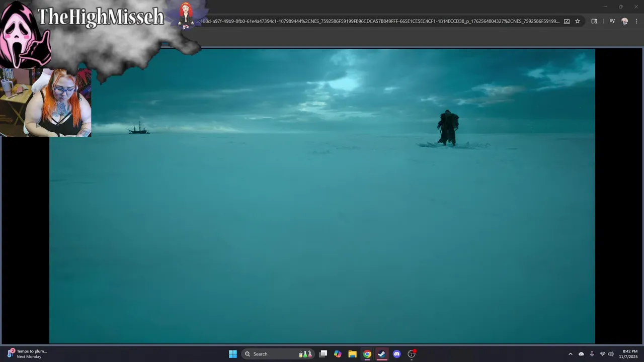Expand the hidden system tray icons chevron
This screenshot has height=362, width=644.
pyautogui.click(x=571, y=354)
